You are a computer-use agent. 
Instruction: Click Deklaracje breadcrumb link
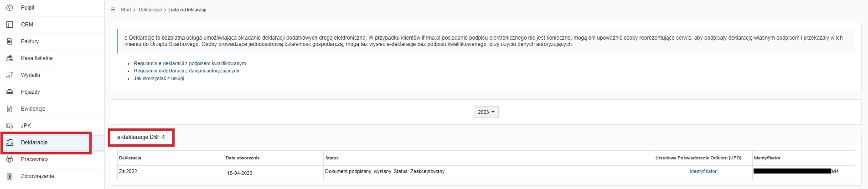point(150,10)
